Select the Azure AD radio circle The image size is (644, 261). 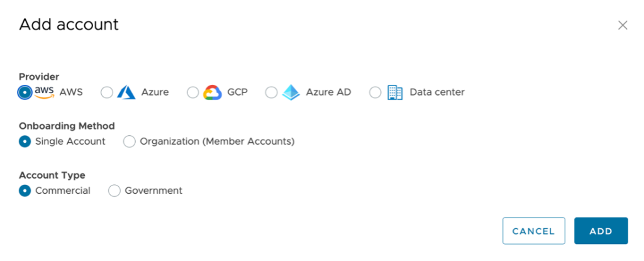pos(271,92)
